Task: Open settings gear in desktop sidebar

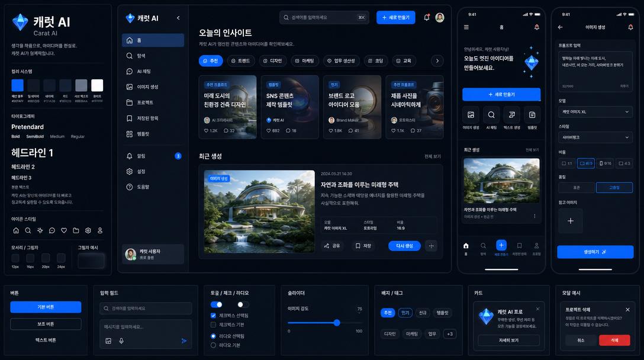Action: point(153,171)
